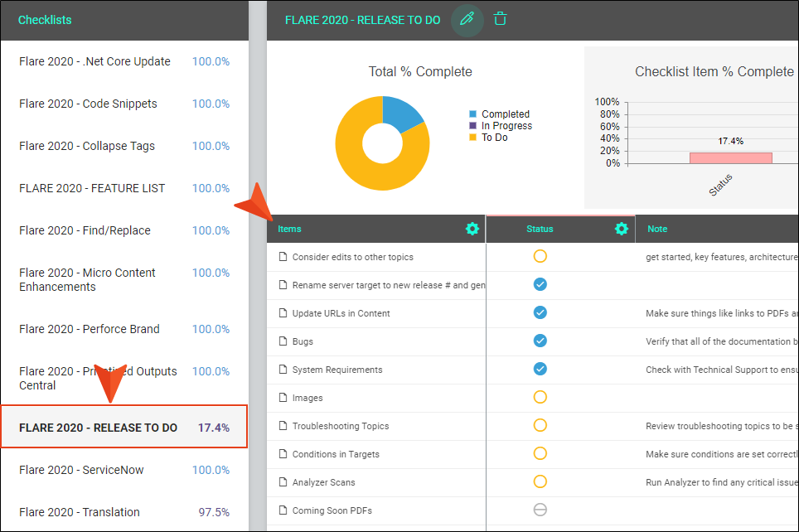Screen dimensions: 799x532
Task: Toggle completed status for Rename server target
Action: coord(540,284)
